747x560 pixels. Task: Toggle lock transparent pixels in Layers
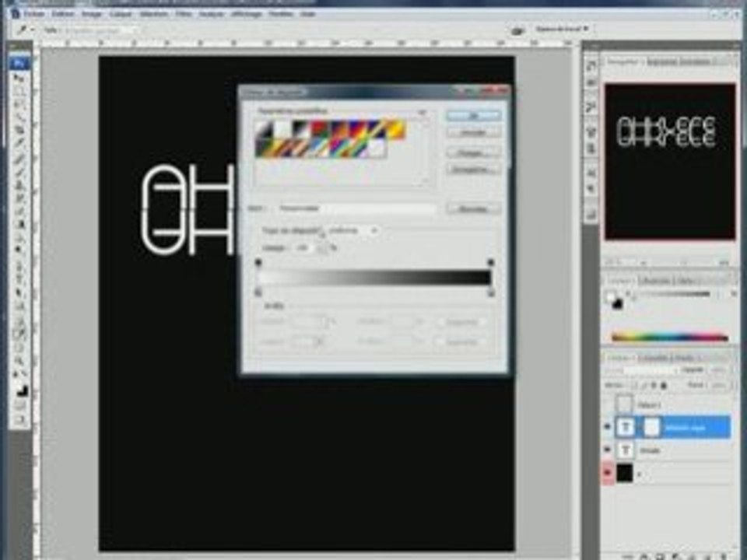[x=634, y=385]
